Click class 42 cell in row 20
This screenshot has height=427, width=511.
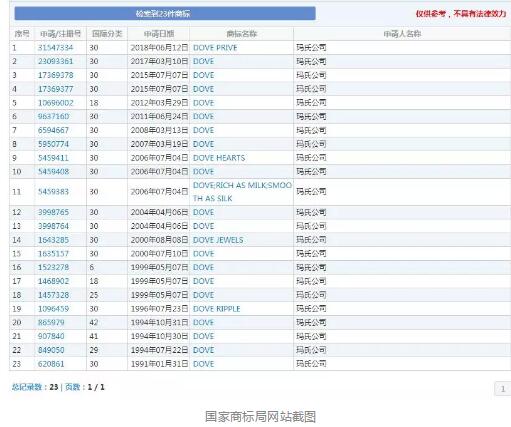pos(94,322)
